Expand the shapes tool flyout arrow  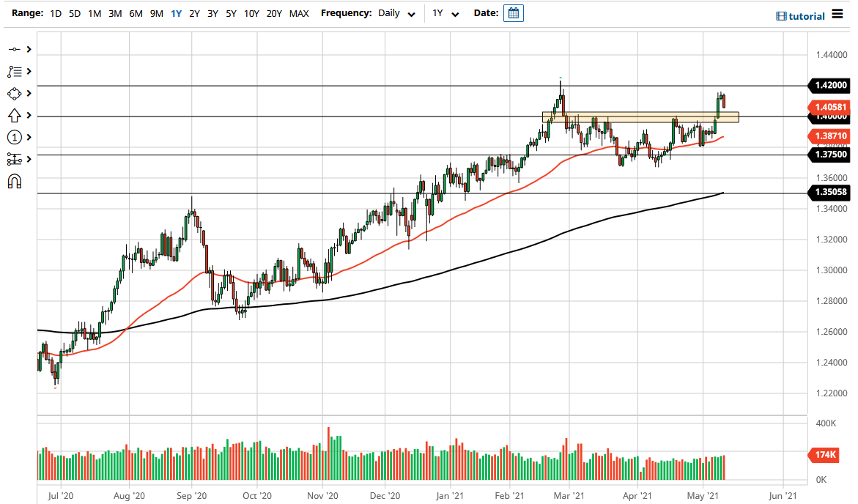tap(29, 94)
